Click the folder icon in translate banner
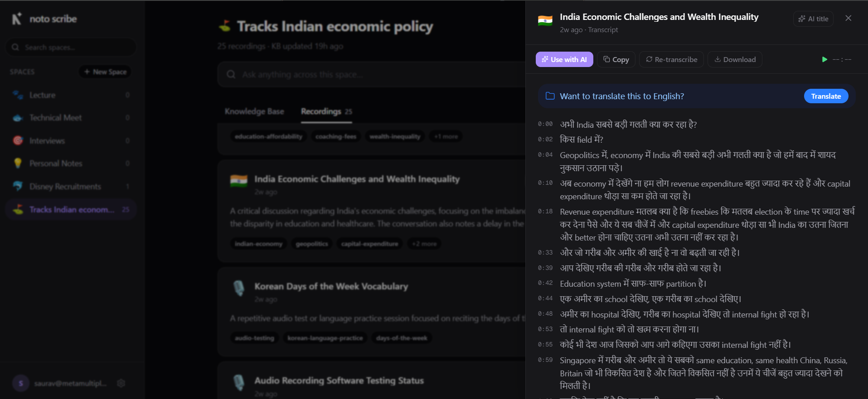 [x=550, y=96]
